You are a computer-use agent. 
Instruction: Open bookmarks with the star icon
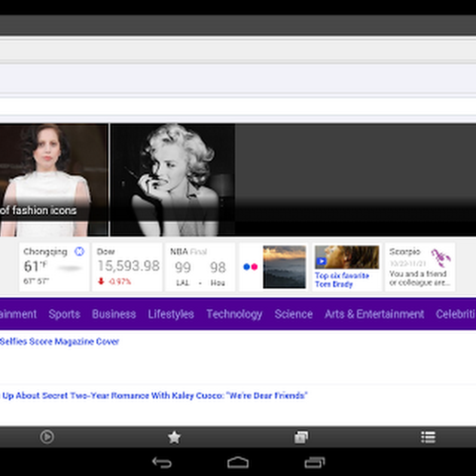174,437
